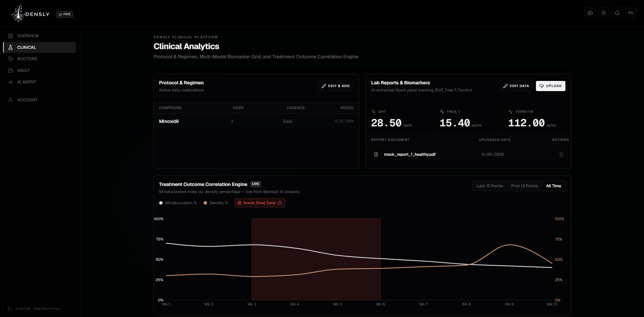Viewport: 644px width, 317px height.
Task: Click Edit & Add in Protocol & Regimen
Action: coord(335,86)
